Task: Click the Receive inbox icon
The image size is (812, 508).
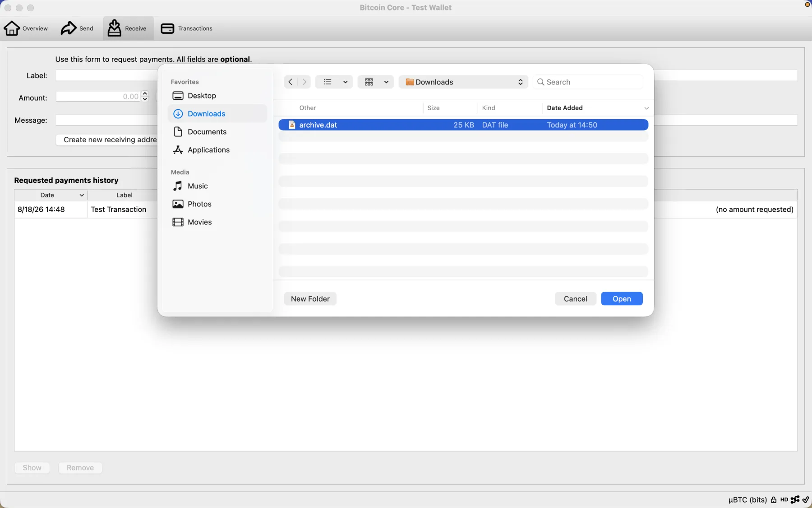Action: (x=115, y=28)
